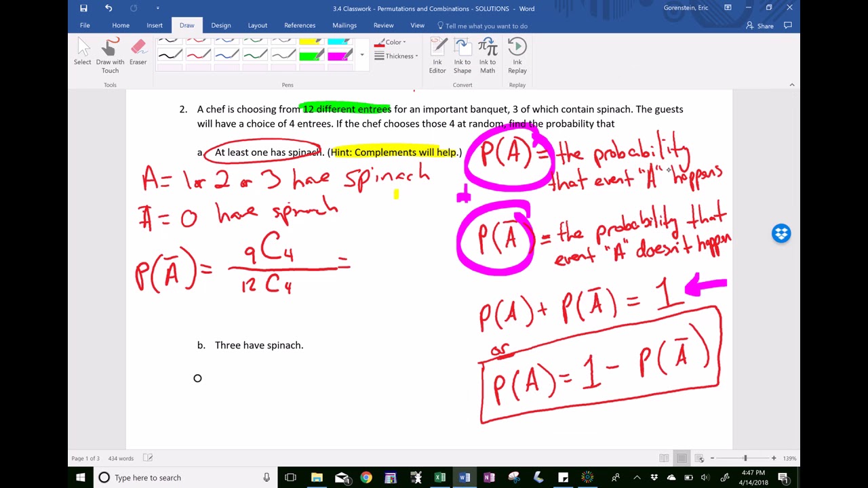Collapse the ribbon with the chevron
Image resolution: width=868 pixels, height=488 pixels.
click(791, 85)
